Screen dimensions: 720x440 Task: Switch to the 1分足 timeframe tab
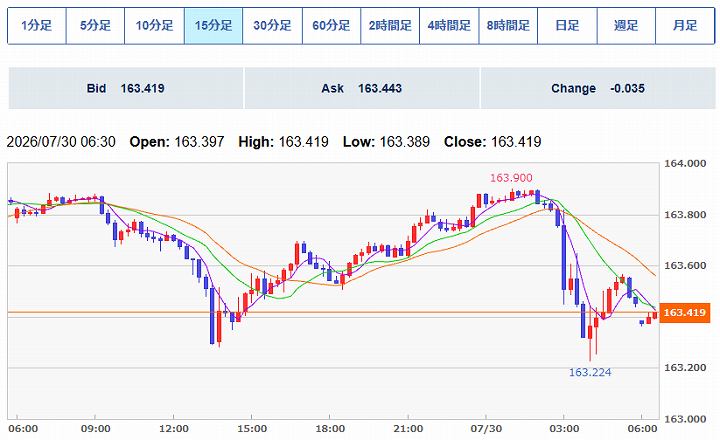click(37, 26)
